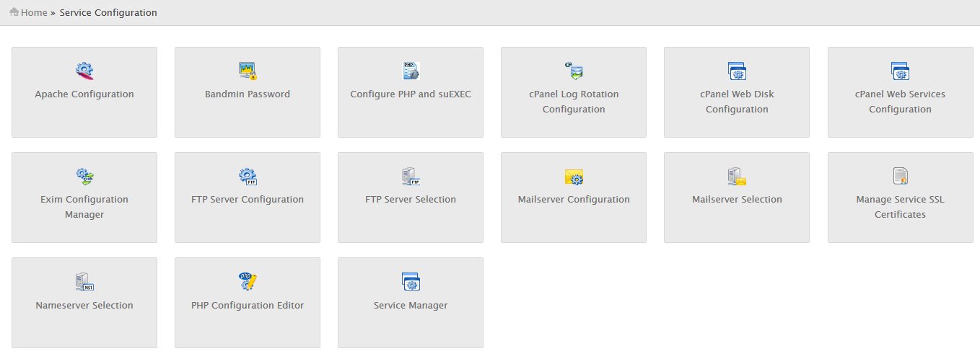The width and height of the screenshot is (980, 359).
Task: Open cPanel Log Rotation Configuration label
Action: click(x=574, y=102)
